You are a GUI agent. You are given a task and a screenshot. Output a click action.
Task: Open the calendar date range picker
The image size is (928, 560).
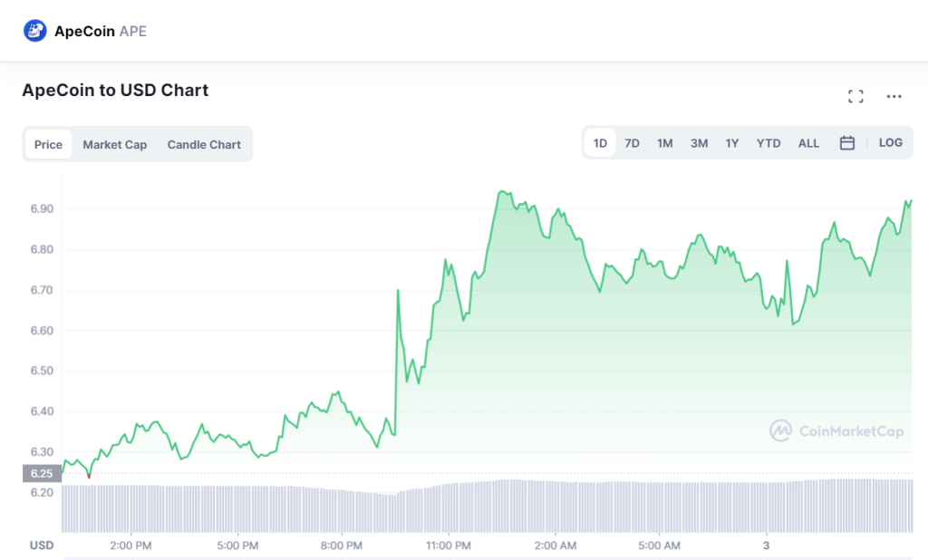[x=847, y=142]
